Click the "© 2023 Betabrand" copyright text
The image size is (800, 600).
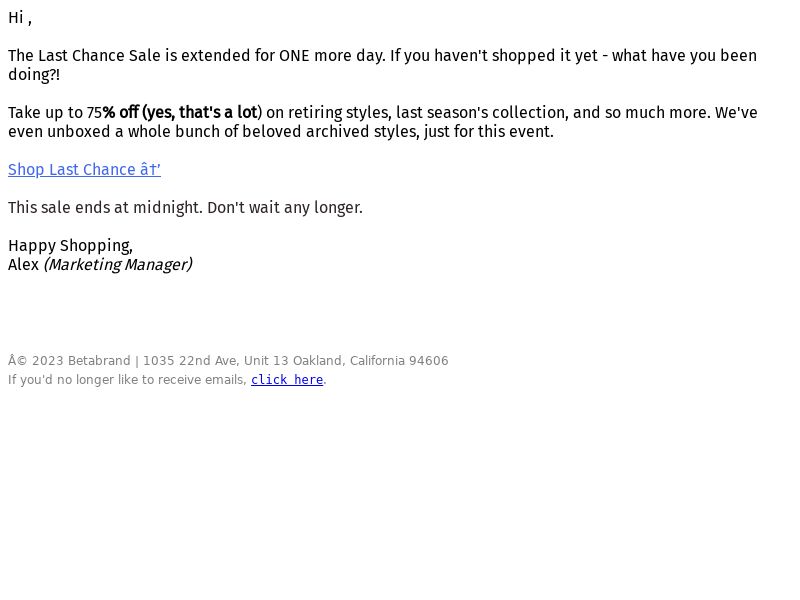(x=69, y=361)
